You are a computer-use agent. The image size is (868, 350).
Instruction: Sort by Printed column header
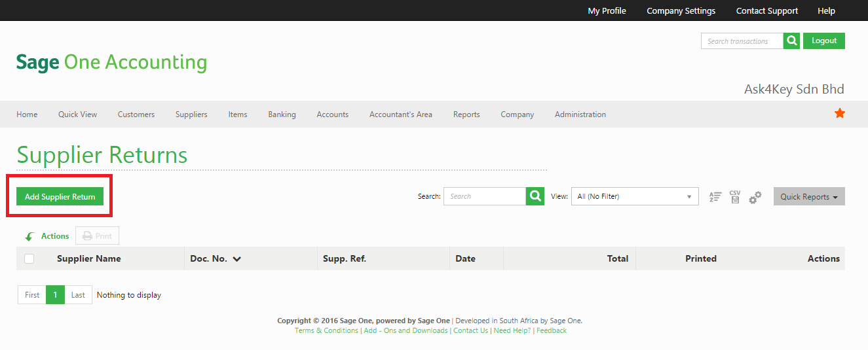701,258
